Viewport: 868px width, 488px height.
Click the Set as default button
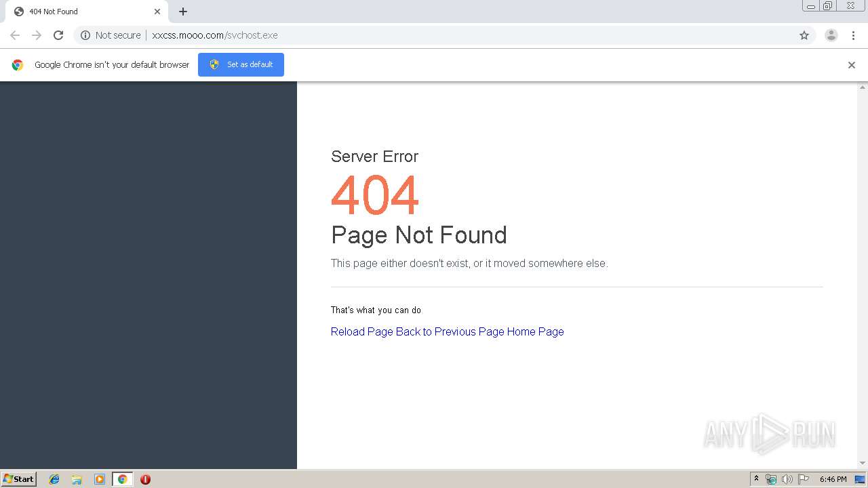(x=241, y=64)
